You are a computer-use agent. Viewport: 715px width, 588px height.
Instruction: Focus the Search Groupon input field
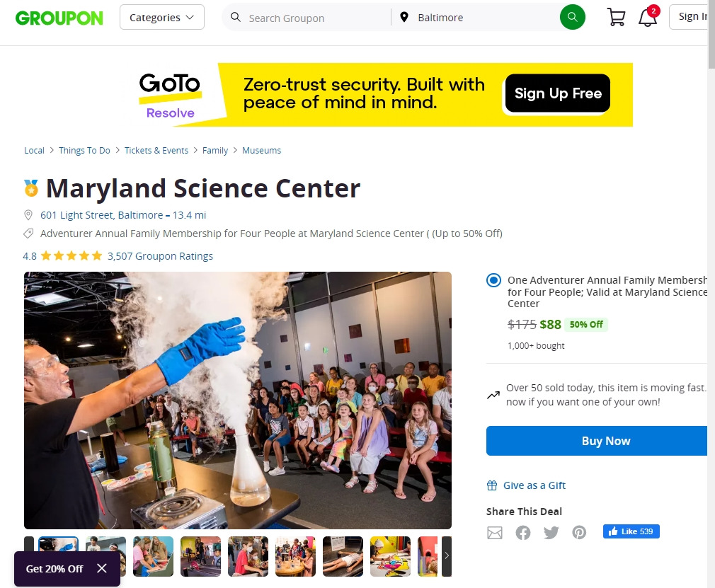pos(314,18)
